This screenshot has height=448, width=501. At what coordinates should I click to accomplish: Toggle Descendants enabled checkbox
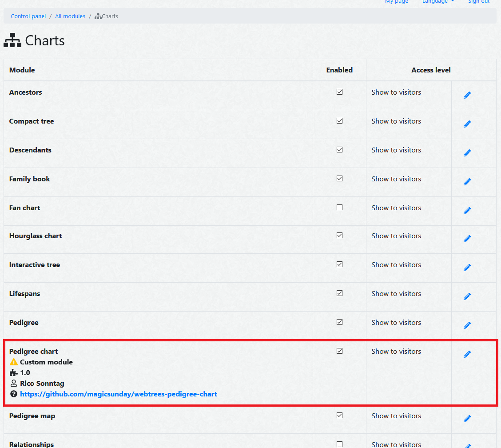pyautogui.click(x=340, y=149)
